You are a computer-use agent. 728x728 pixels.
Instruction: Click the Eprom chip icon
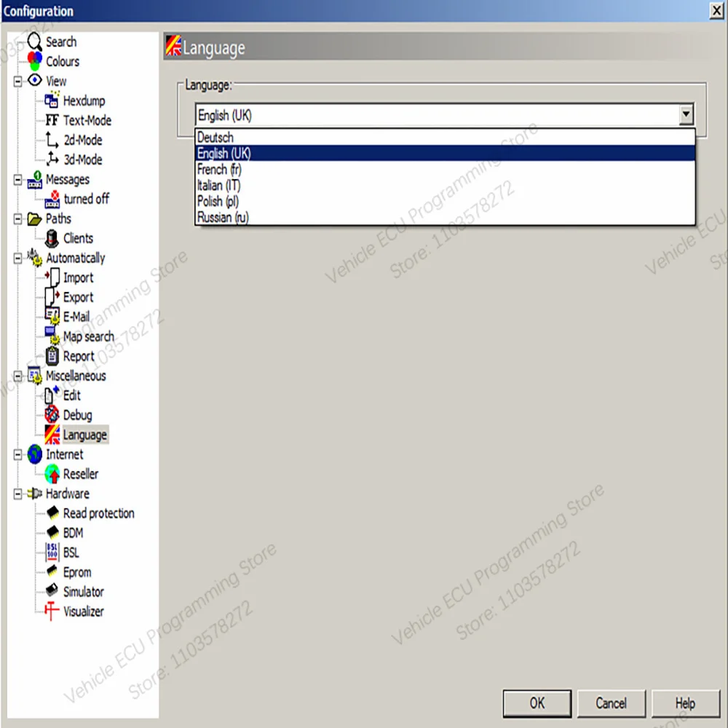pyautogui.click(x=52, y=571)
